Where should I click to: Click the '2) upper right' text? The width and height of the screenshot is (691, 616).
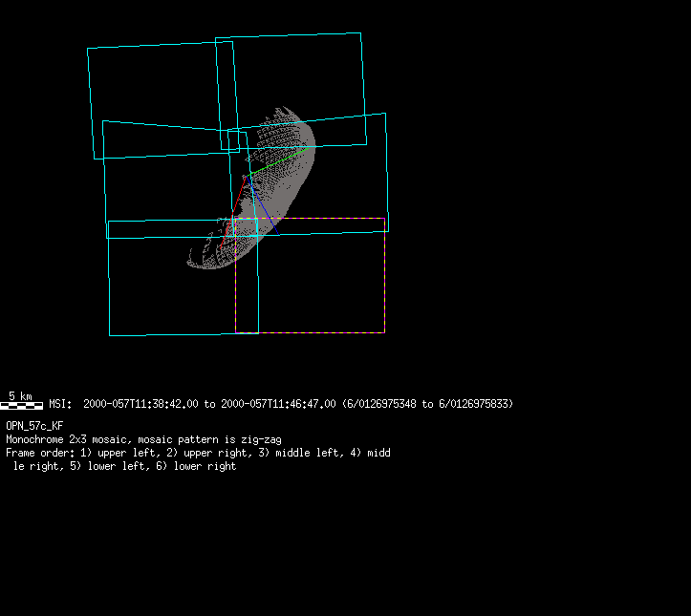(x=209, y=453)
